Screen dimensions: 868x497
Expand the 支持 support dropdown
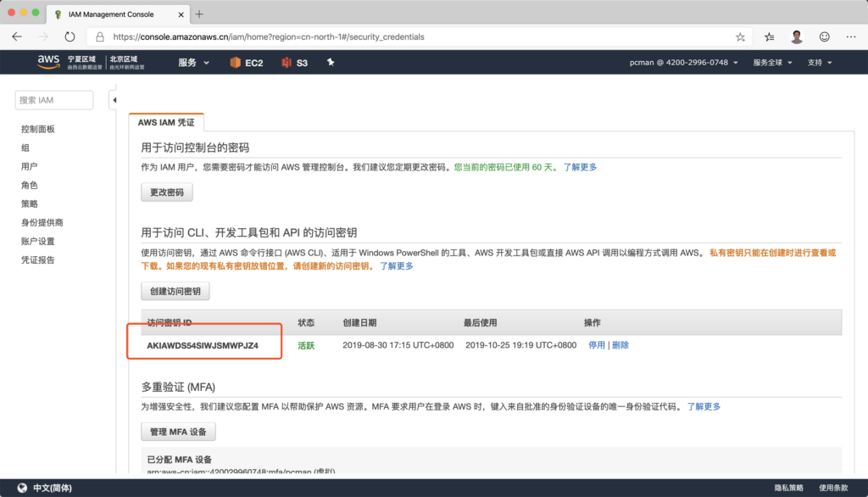tap(820, 63)
